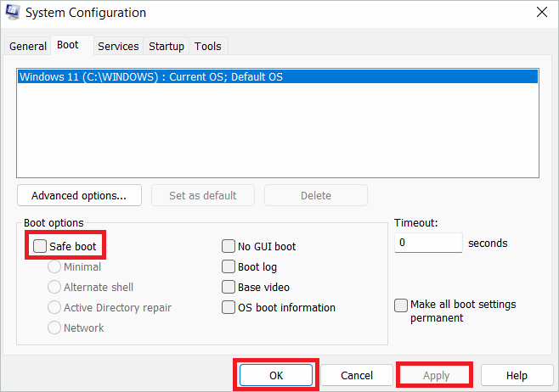This screenshot has width=559, height=392.
Task: Check the Base video option
Action: 229,288
